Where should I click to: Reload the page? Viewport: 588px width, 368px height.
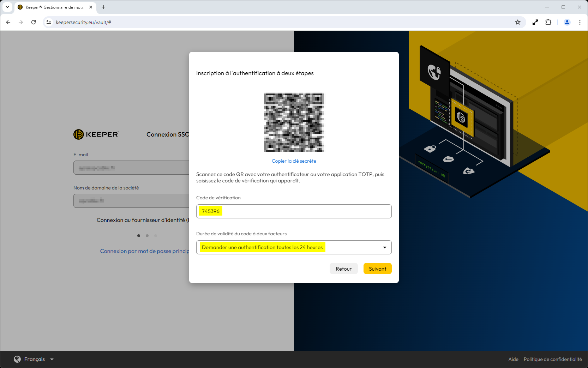point(34,22)
